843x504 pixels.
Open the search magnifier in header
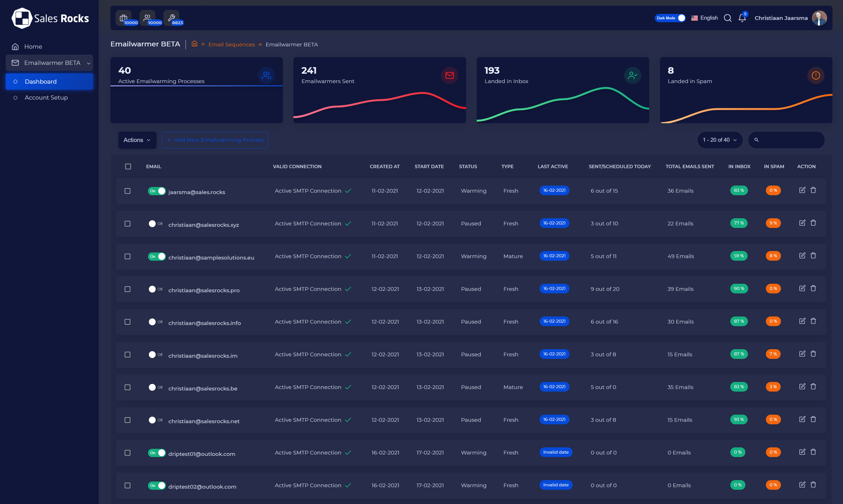click(x=727, y=18)
